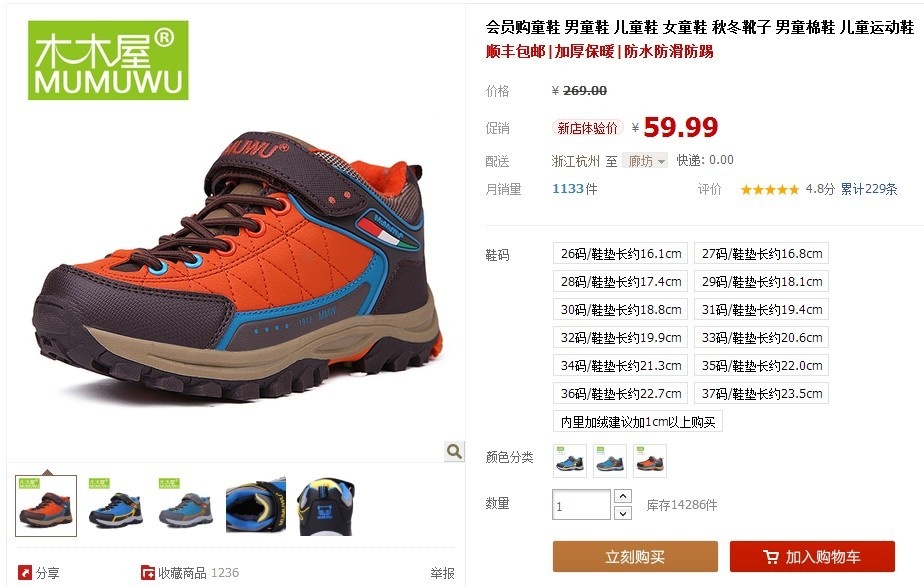Select 内里加绒建议加1cm以上购买 option
The image size is (924, 587).
pyautogui.click(x=638, y=422)
